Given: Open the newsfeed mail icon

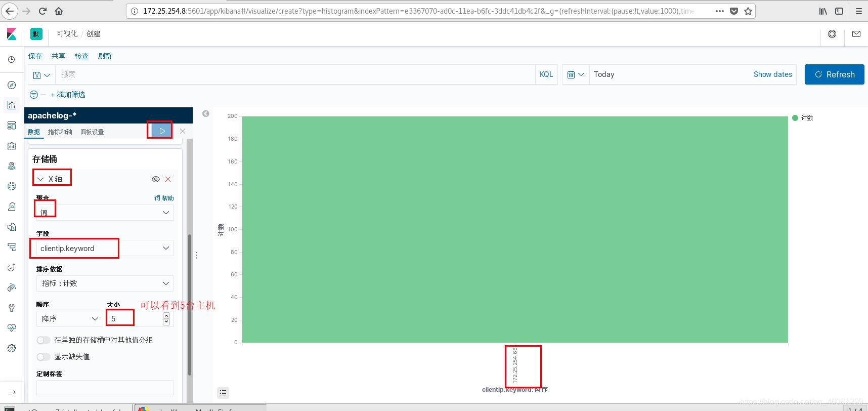Looking at the screenshot, I should [856, 34].
